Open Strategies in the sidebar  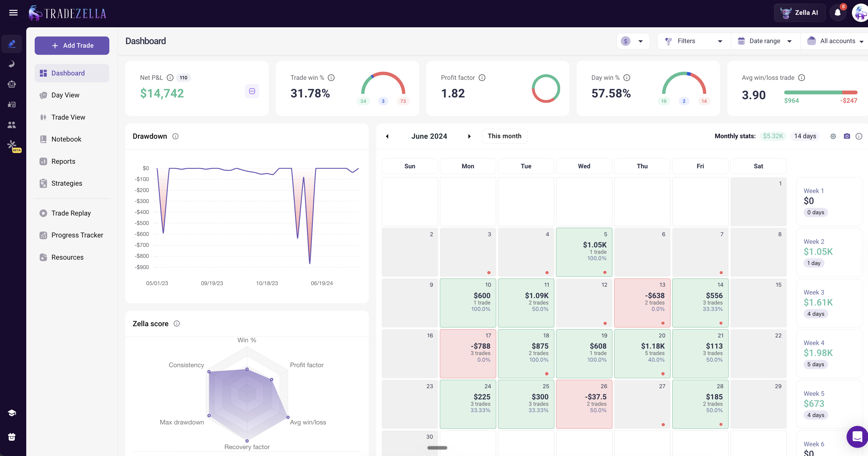tap(72, 183)
